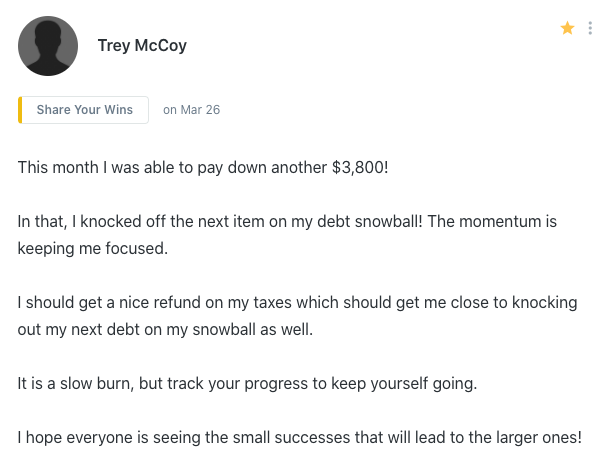Viewport: 613px width, 462px height.
Task: Click Trey McCoy's profile avatar
Action: [48, 46]
